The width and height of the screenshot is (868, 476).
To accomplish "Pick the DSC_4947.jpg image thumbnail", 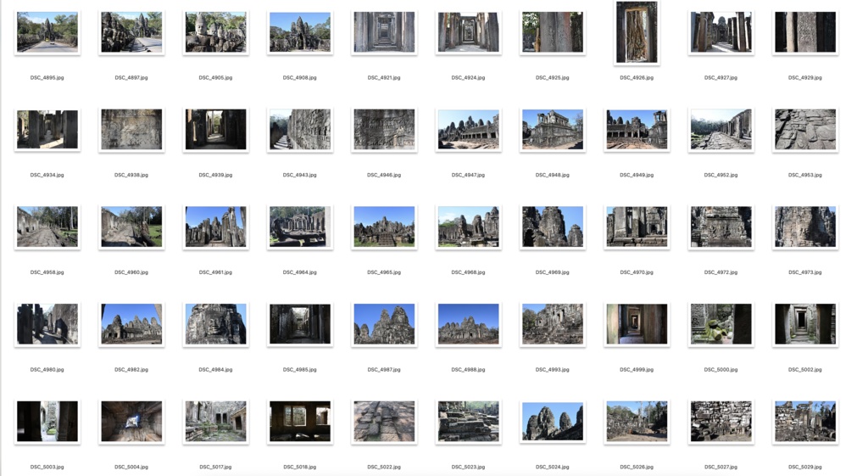I will click(468, 129).
